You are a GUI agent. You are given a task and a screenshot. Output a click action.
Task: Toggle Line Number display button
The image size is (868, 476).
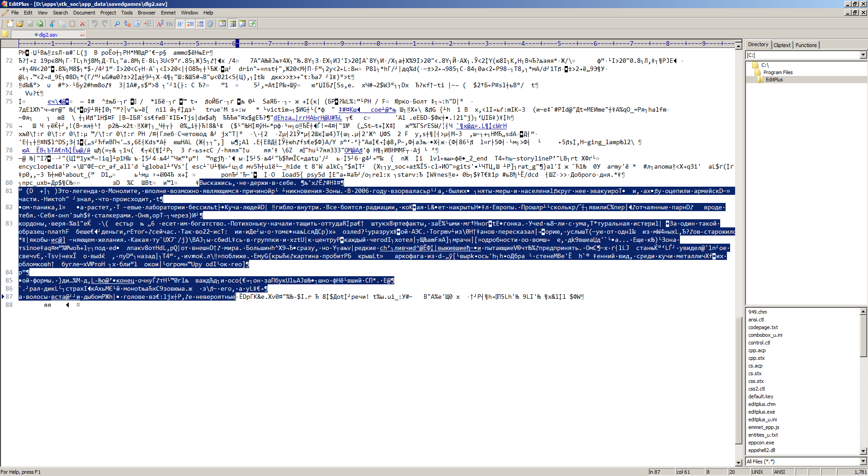click(200, 24)
